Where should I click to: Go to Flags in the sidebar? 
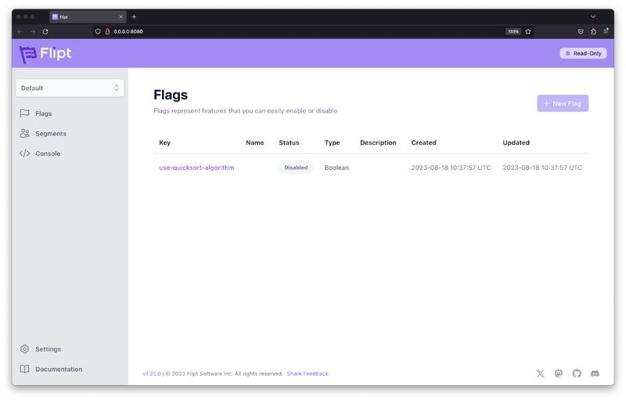pyautogui.click(x=43, y=113)
